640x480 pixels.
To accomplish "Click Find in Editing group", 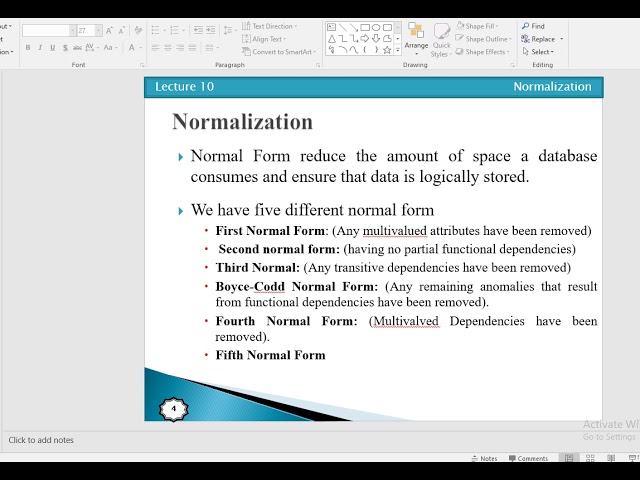I will (x=533, y=26).
